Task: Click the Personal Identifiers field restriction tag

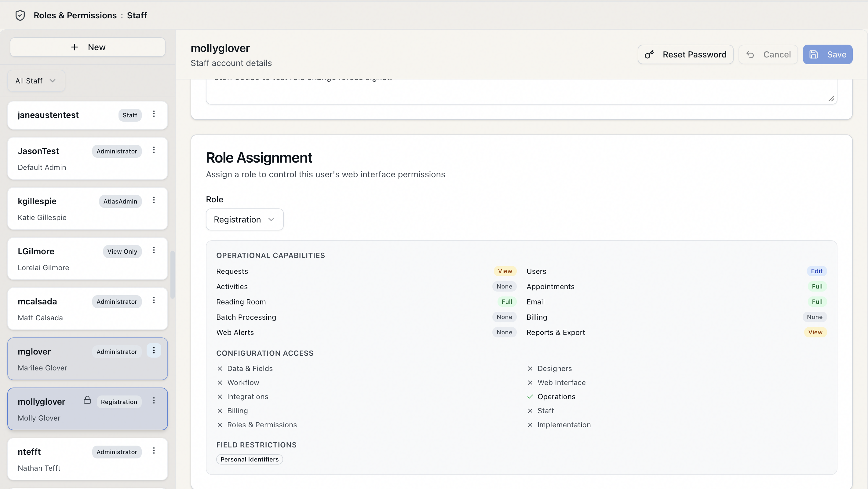Action: point(249,460)
